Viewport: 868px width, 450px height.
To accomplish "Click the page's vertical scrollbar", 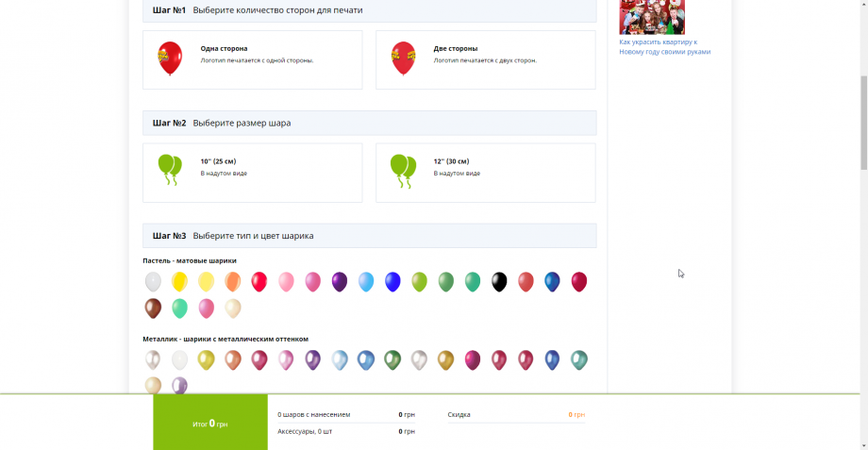I will 862,123.
